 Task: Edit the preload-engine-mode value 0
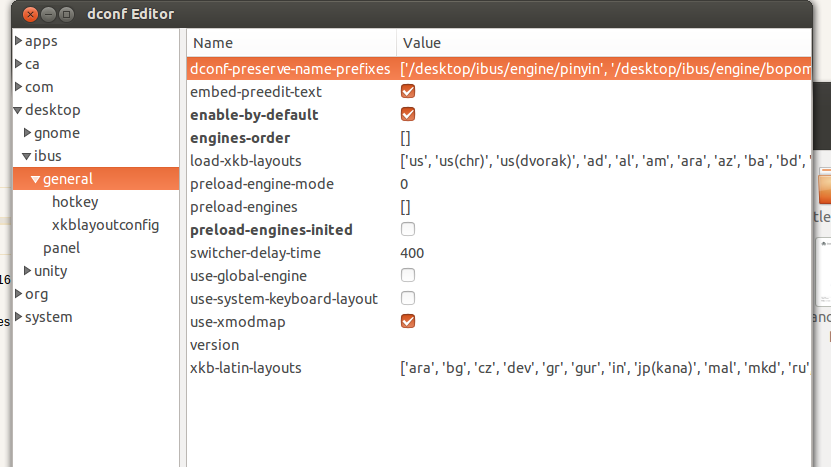click(404, 184)
